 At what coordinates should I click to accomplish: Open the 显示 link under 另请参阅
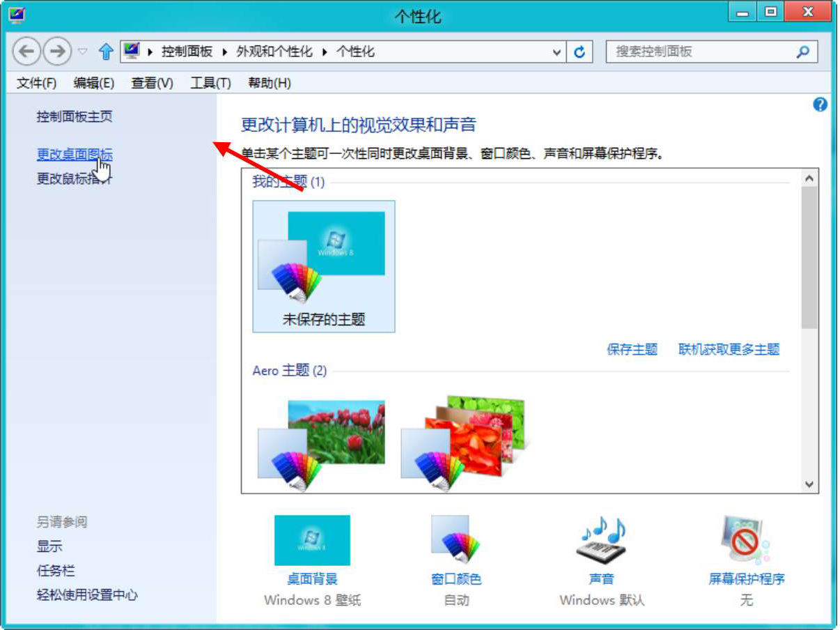[49, 546]
